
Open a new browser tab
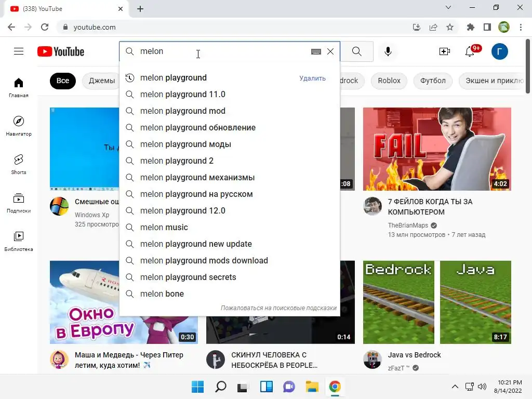140,9
